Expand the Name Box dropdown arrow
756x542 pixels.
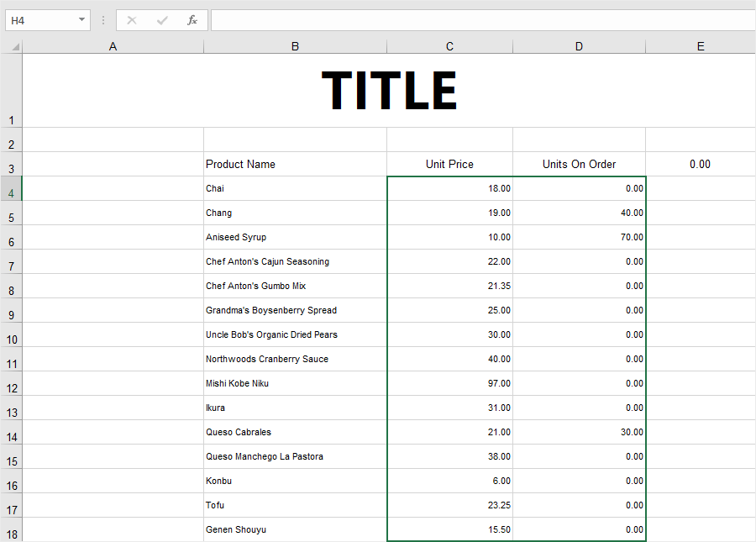click(x=81, y=20)
